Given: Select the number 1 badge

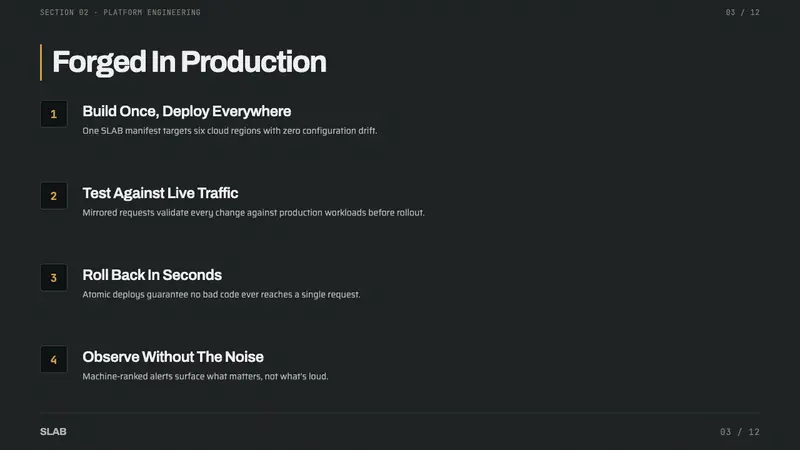Looking at the screenshot, I should (x=54, y=114).
